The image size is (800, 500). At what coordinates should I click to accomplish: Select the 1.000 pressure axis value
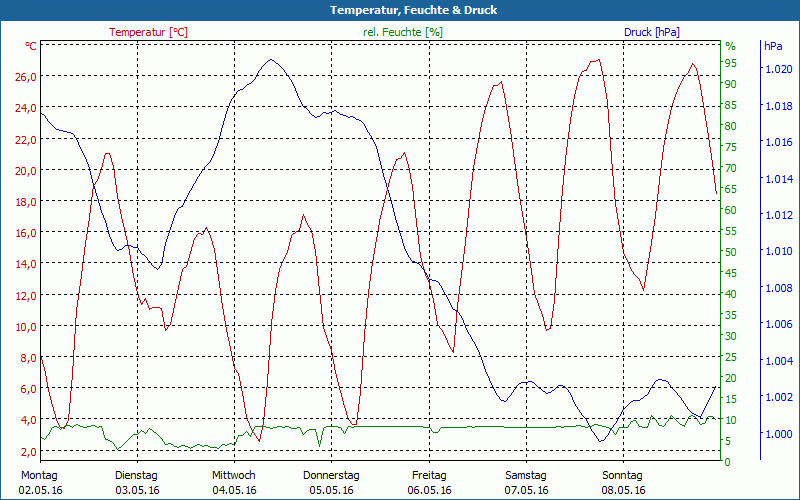click(x=777, y=434)
